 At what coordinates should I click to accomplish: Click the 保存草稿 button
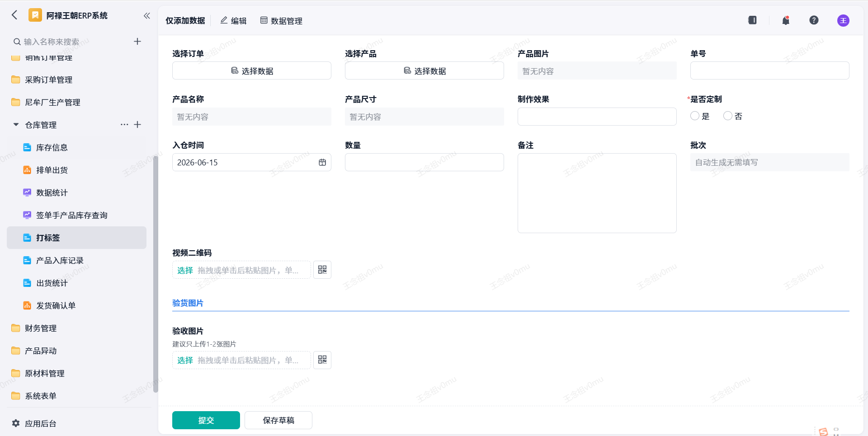pos(278,420)
